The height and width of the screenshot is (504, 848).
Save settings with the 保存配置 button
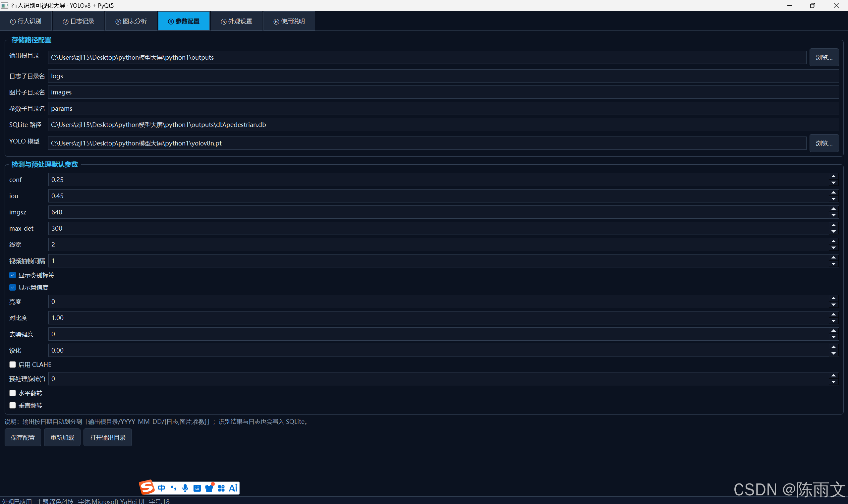pos(23,437)
